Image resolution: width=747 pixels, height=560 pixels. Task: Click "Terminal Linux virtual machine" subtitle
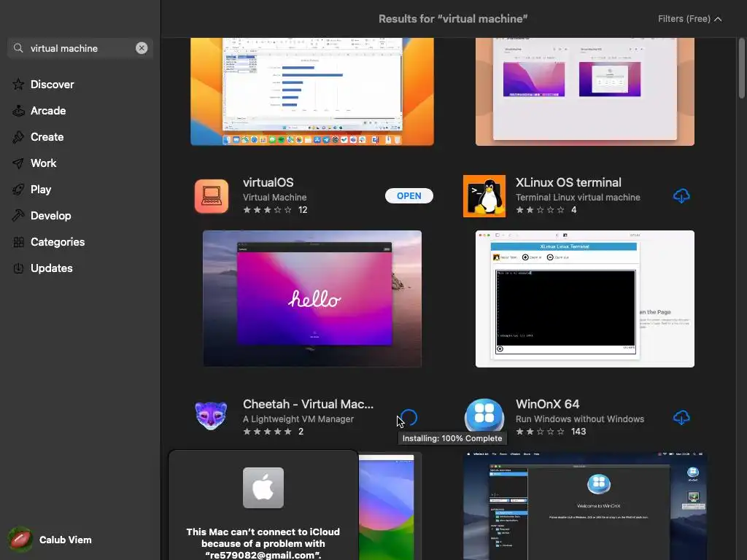tap(578, 197)
